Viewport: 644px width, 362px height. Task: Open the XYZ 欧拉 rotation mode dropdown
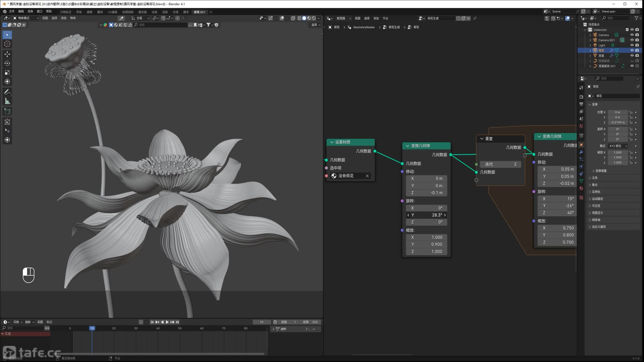pos(618,146)
